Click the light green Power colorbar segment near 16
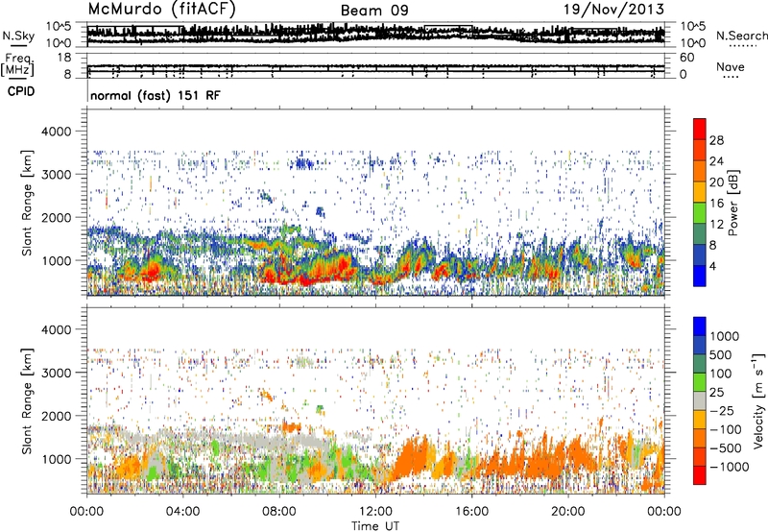Viewport: 768px width, 532px height. 700,213
